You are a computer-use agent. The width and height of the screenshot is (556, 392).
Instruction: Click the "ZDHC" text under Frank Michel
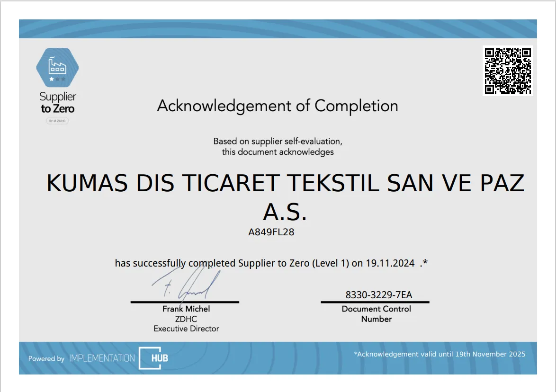[x=186, y=319]
